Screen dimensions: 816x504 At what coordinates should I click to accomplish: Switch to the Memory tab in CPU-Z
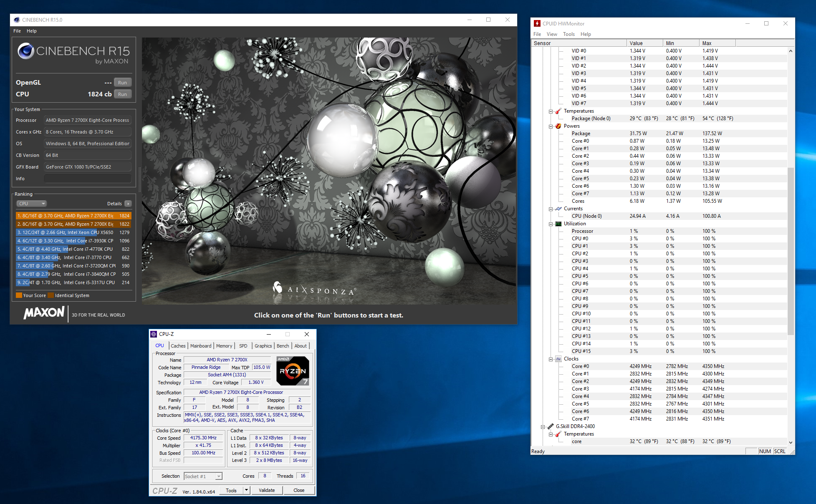tap(224, 346)
